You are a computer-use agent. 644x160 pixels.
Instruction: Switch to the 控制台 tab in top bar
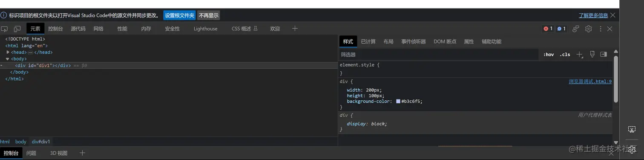(55, 29)
